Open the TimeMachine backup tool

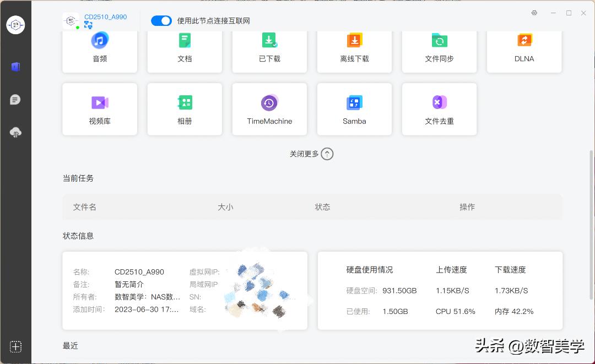[x=269, y=108]
